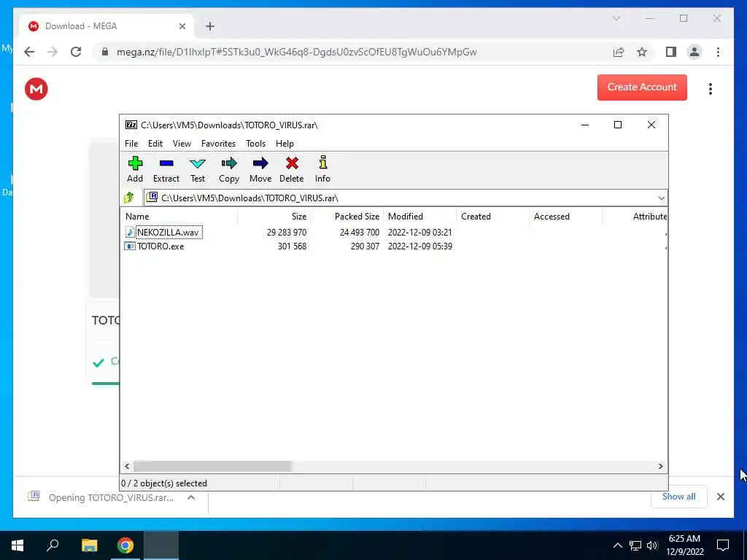Open Windows Start menu

click(x=18, y=545)
